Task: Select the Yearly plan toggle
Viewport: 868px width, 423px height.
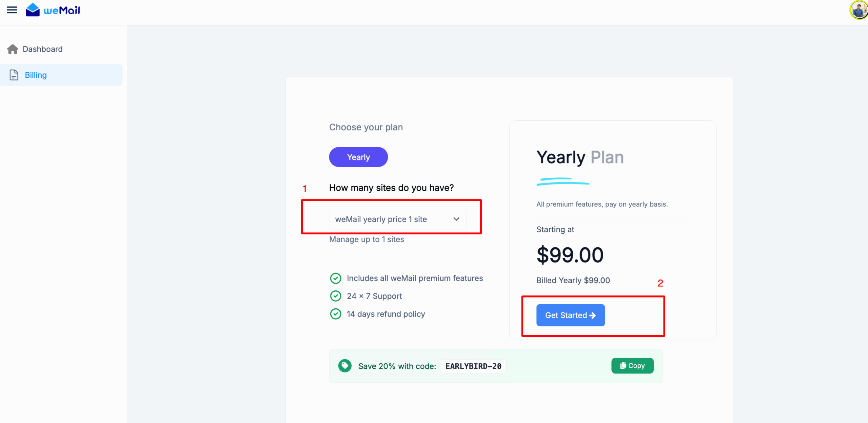Action: [x=358, y=157]
